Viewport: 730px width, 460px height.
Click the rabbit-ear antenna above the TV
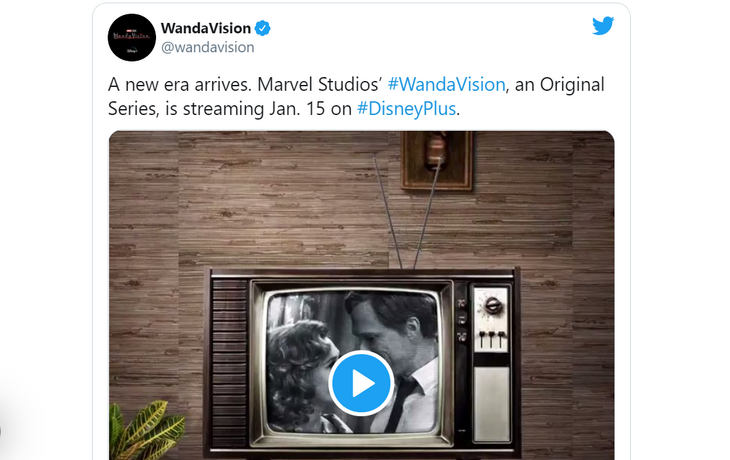408,213
